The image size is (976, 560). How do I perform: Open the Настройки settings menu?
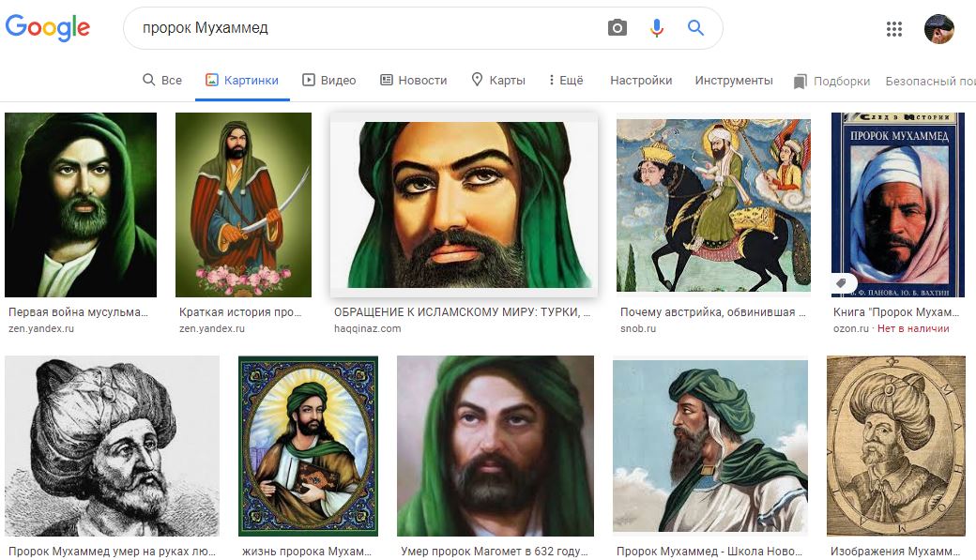pos(641,81)
